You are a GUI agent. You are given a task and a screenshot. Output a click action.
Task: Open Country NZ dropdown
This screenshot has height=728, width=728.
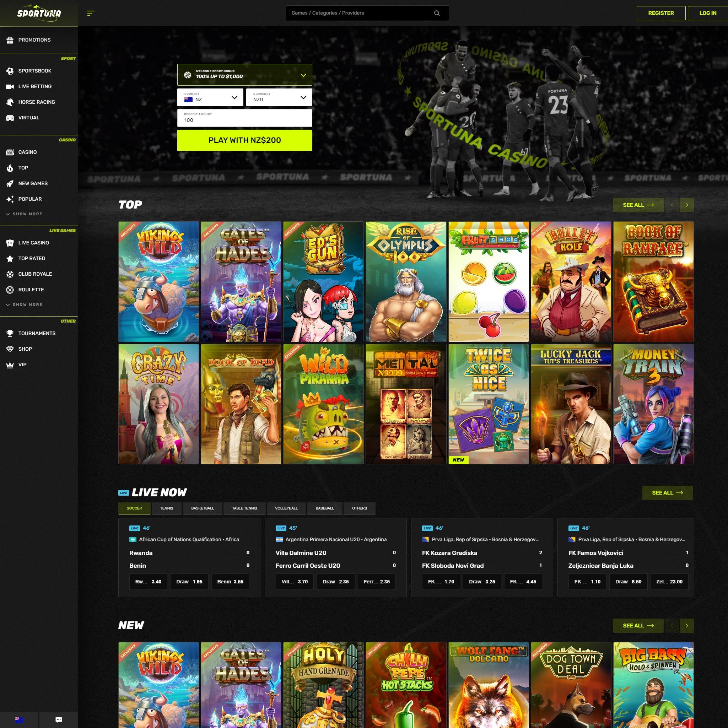coord(210,98)
